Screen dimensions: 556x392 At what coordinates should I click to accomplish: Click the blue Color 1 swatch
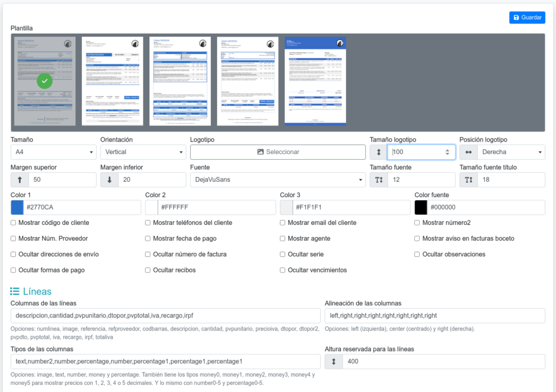pos(17,207)
